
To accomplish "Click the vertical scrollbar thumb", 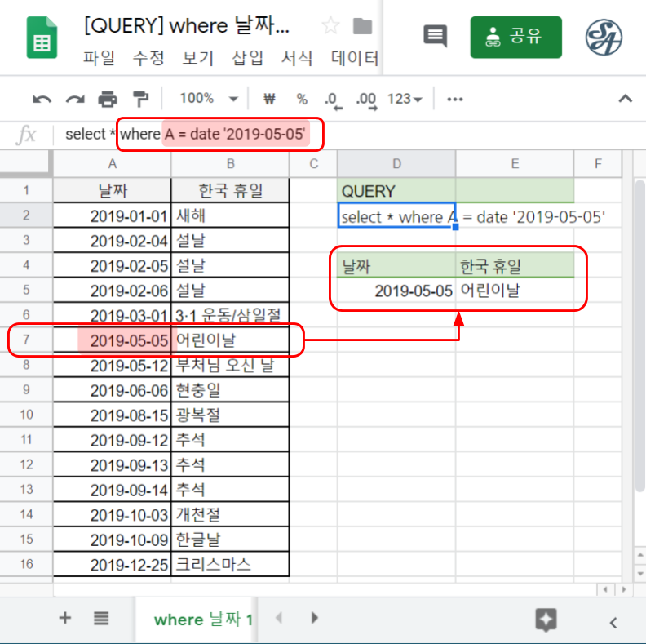I will pyautogui.click(x=639, y=335).
